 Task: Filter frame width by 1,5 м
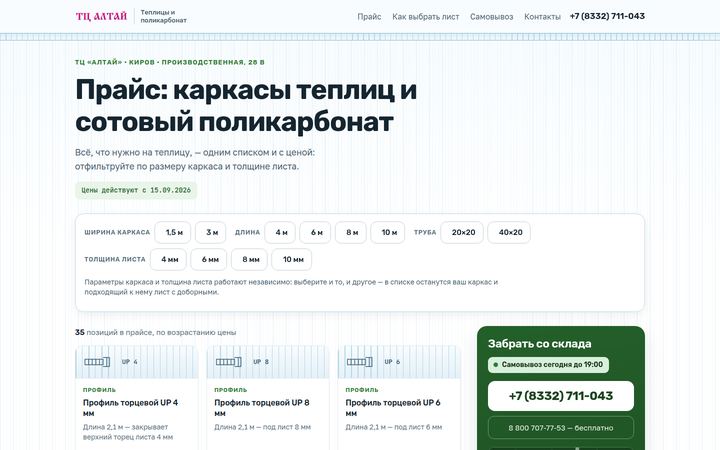(173, 232)
